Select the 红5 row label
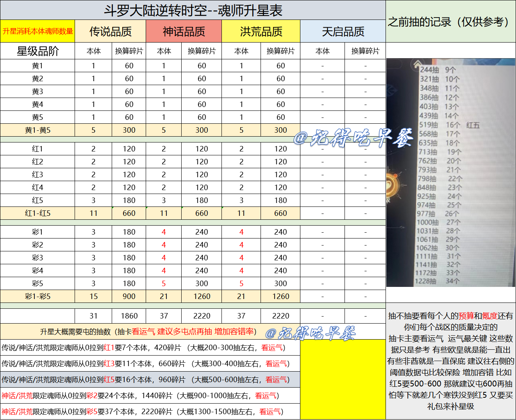The width and height of the screenshot is (516, 420). pyautogui.click(x=37, y=200)
